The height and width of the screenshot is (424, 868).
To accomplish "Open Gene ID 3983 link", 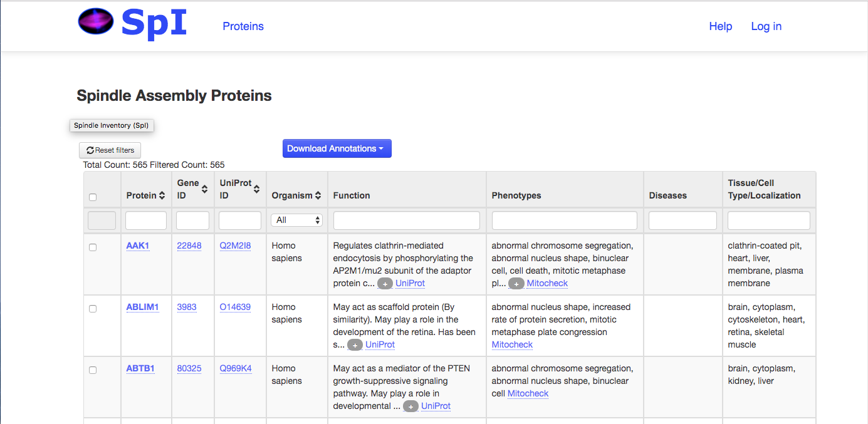I will (187, 307).
